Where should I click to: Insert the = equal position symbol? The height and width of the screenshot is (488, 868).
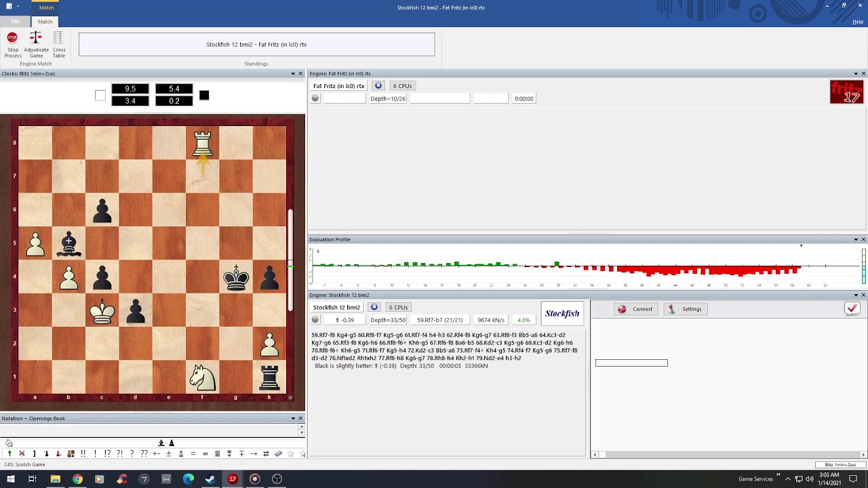pyautogui.click(x=193, y=453)
